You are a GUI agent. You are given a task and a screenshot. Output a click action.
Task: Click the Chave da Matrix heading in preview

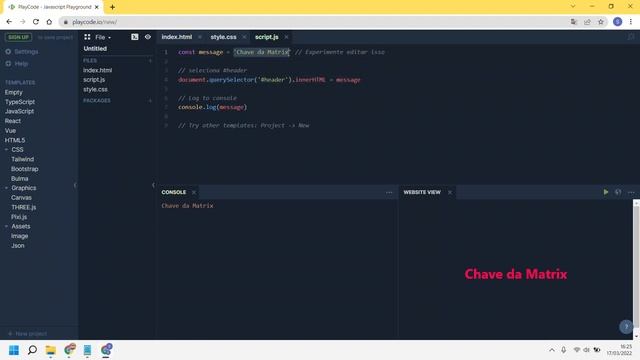pos(516,274)
